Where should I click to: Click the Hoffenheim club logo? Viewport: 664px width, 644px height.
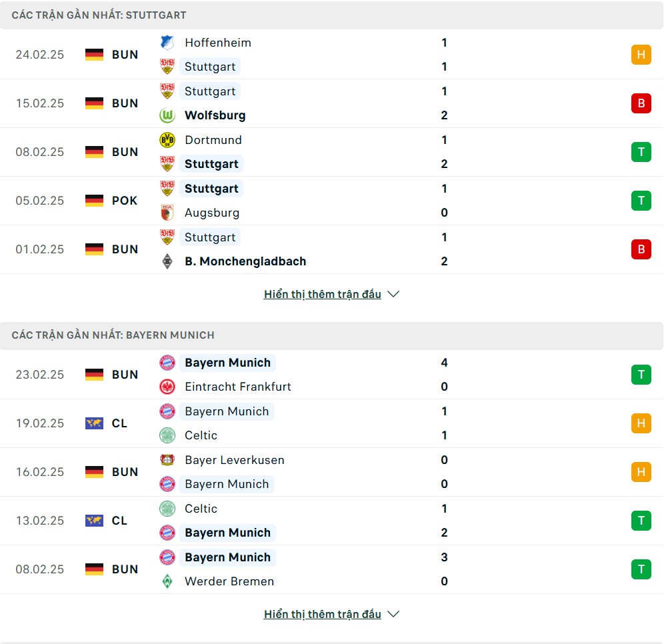click(167, 43)
